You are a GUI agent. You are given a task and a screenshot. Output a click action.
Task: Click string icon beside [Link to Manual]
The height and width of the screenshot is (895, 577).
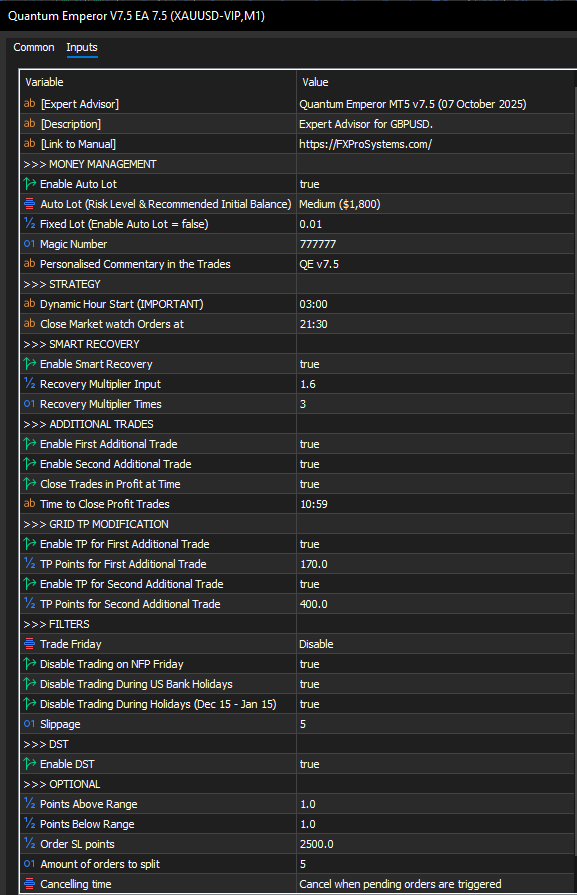[x=30, y=143]
